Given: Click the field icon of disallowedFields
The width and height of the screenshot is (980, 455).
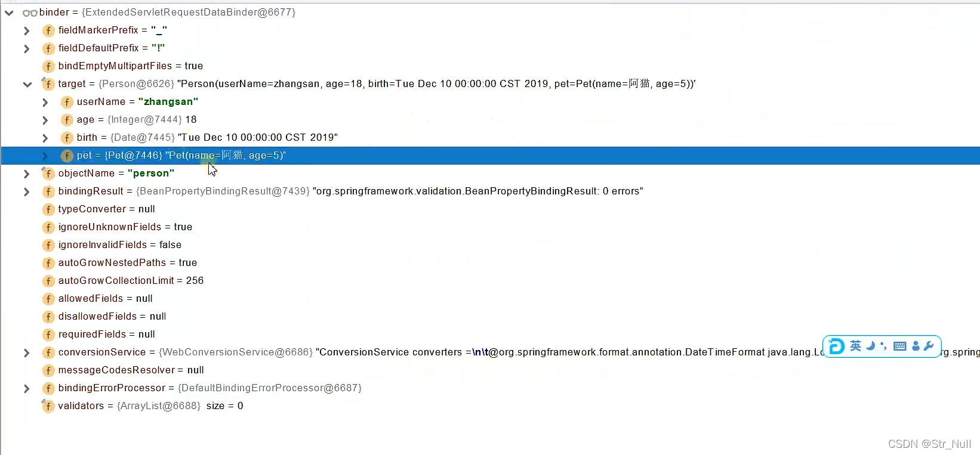Looking at the screenshot, I should pyautogui.click(x=48, y=317).
